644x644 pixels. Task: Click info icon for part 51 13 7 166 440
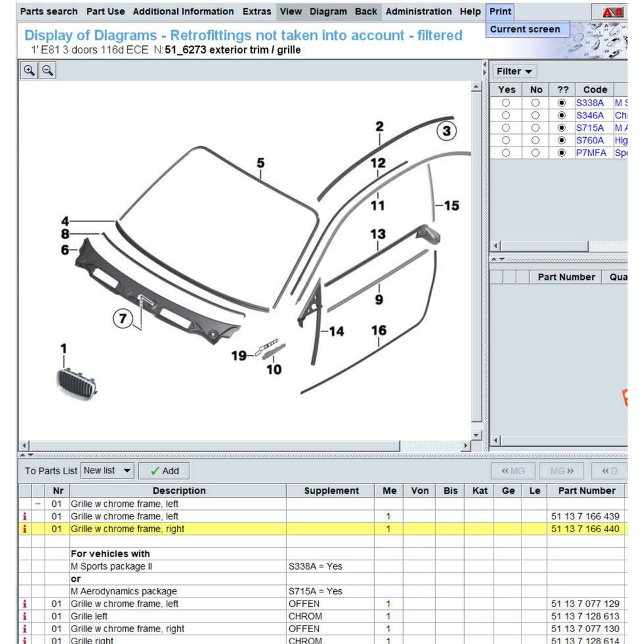tap(25, 529)
